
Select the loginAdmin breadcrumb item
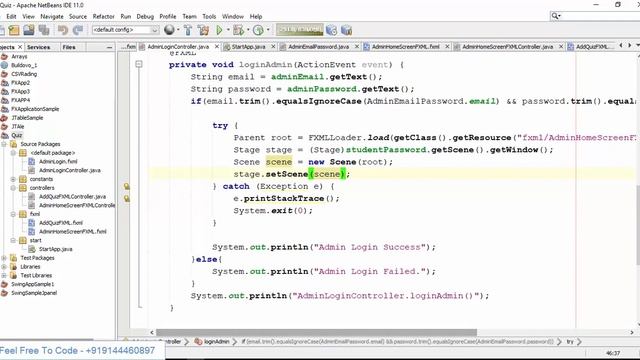[213, 342]
